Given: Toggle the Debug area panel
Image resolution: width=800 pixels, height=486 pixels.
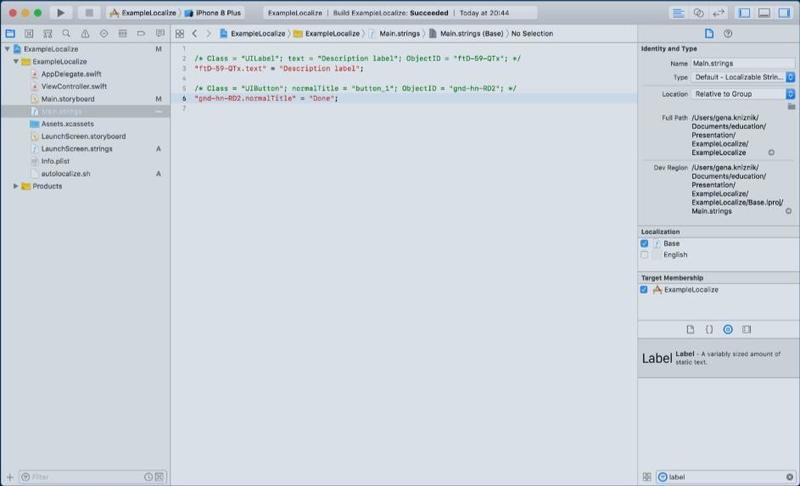Looking at the screenshot, I should click(x=763, y=13).
